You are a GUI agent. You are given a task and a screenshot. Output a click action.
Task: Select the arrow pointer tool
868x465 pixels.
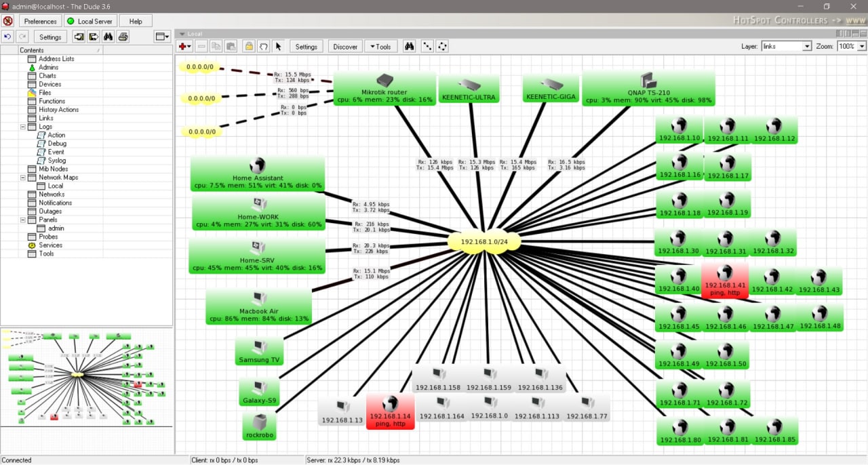[278, 47]
